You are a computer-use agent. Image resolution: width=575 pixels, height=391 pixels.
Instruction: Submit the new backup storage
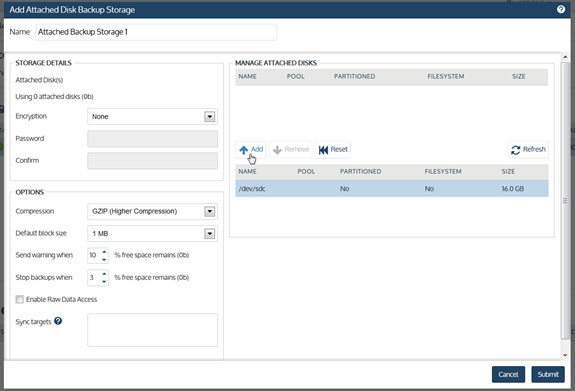pyautogui.click(x=548, y=374)
